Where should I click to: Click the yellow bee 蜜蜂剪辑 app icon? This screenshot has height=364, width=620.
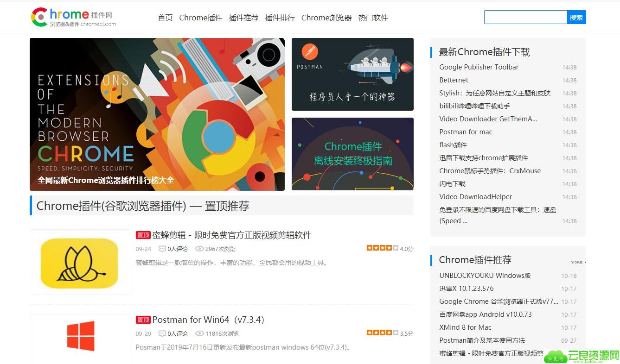(79, 262)
